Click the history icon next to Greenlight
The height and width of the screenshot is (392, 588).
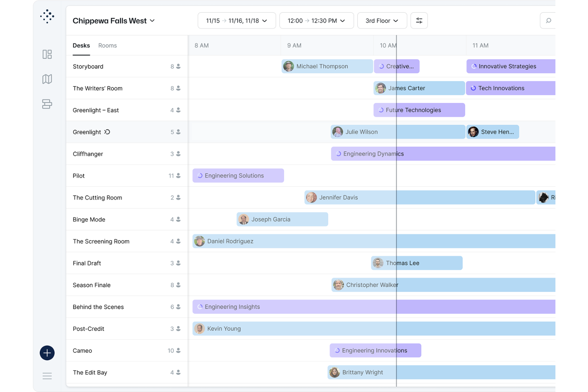pyautogui.click(x=107, y=131)
